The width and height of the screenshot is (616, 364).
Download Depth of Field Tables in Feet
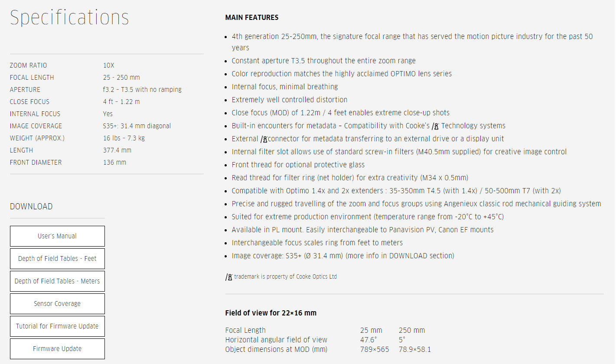[x=57, y=259]
